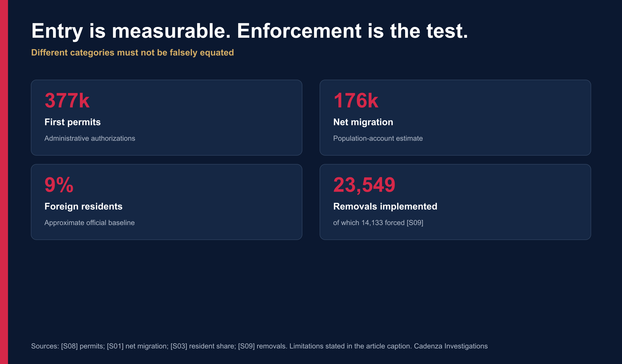Click the "Limitations stated in the article caption" text
This screenshot has height=364, width=622.
350,346
